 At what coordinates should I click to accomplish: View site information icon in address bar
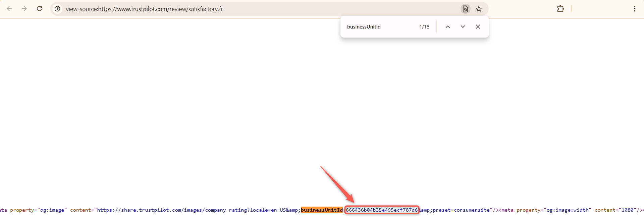coord(57,9)
